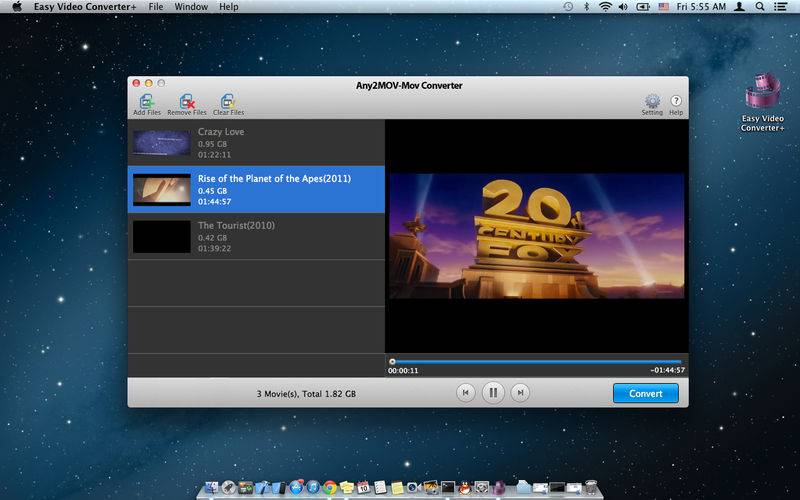Open the Easy Video Converter+ desktop icon
This screenshot has height=500, width=800.
click(x=763, y=96)
